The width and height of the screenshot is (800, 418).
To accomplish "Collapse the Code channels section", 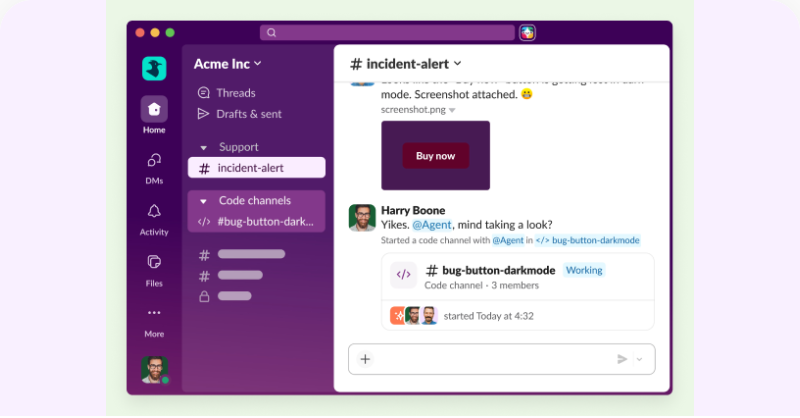I will 204,201.
